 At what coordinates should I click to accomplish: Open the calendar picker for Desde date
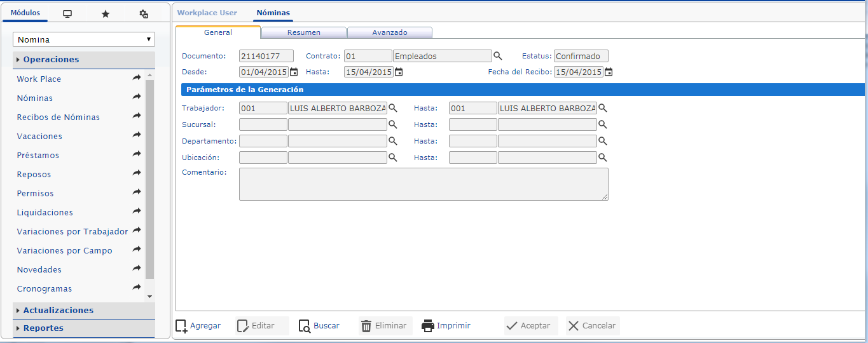coord(294,72)
